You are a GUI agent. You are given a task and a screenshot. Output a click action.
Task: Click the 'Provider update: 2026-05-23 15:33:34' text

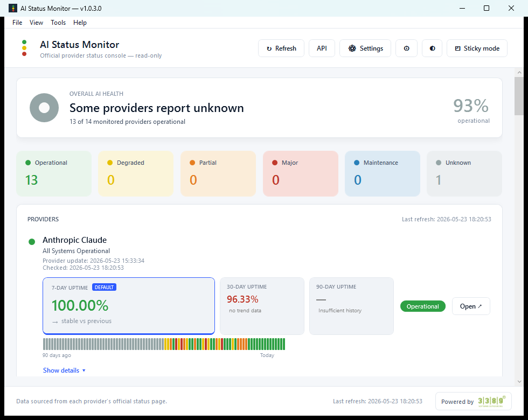point(93,261)
